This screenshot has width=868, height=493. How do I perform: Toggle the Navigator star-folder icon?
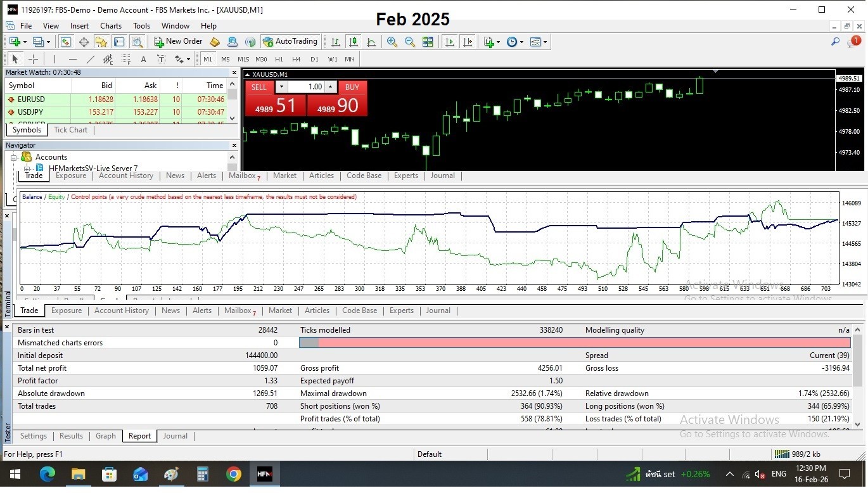pyautogui.click(x=101, y=42)
